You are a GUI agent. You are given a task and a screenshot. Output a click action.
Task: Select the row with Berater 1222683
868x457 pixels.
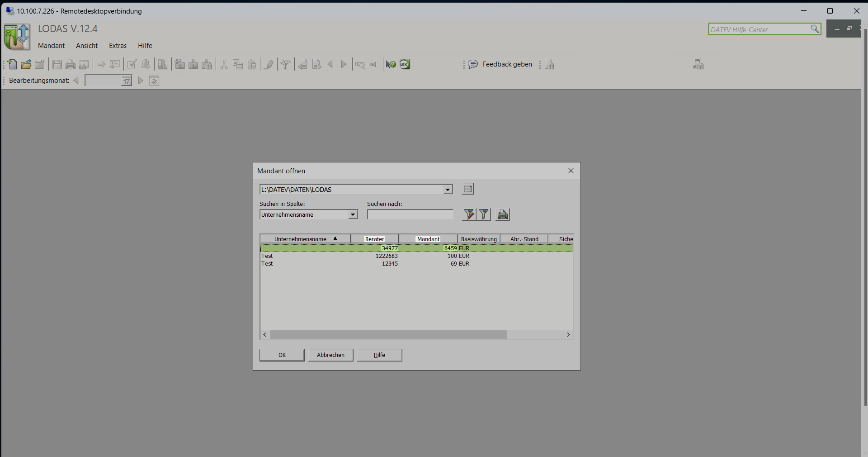pos(387,256)
